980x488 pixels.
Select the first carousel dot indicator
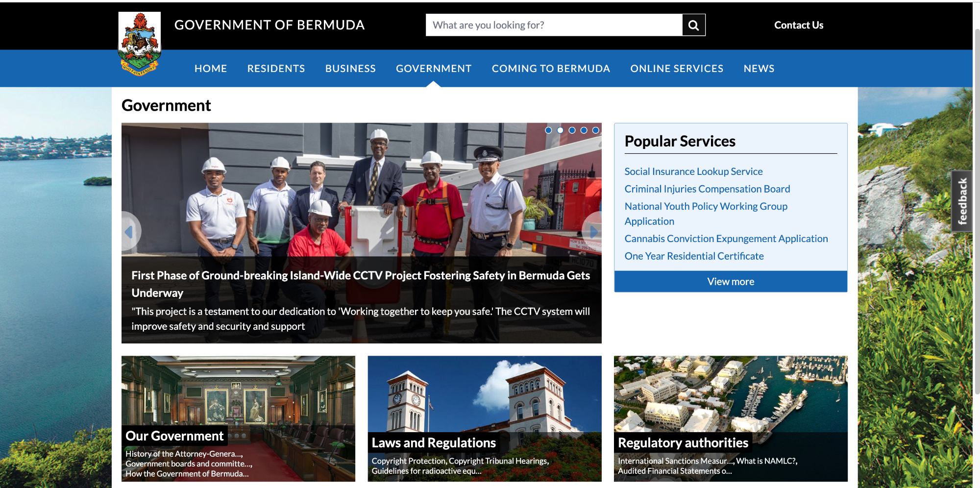548,130
